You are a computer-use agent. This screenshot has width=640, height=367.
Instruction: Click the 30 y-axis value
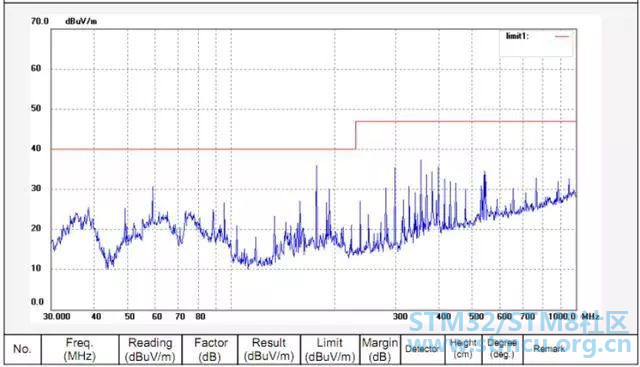(x=36, y=188)
